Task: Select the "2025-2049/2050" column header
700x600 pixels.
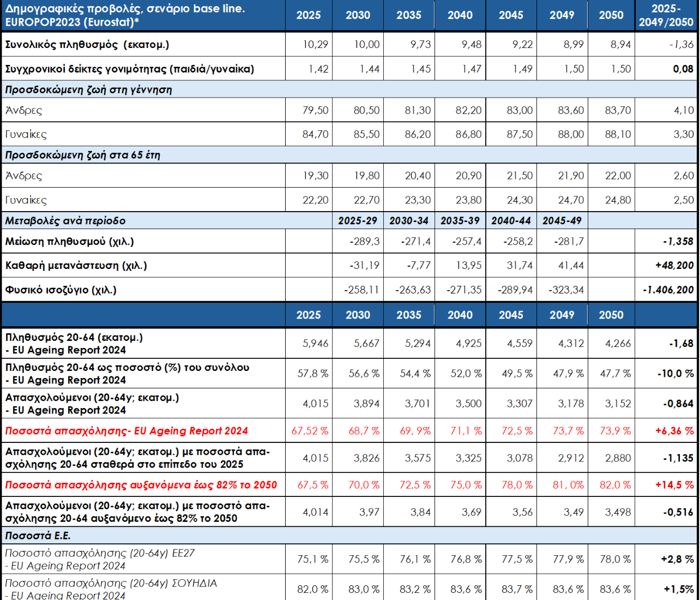Action: coord(666,15)
